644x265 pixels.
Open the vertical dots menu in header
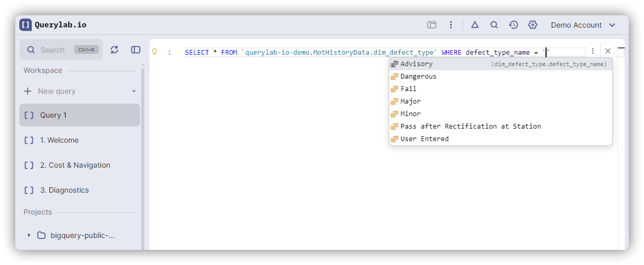[451, 24]
